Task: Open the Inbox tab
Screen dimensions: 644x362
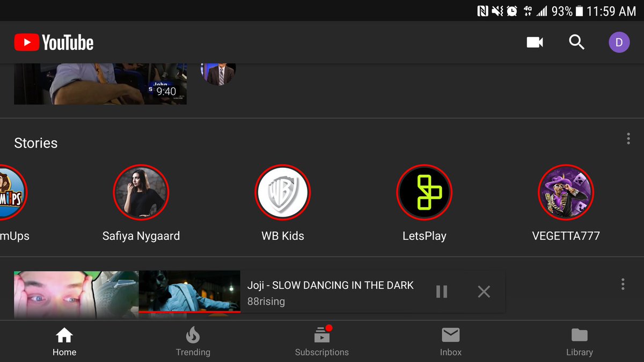Action: (x=451, y=342)
